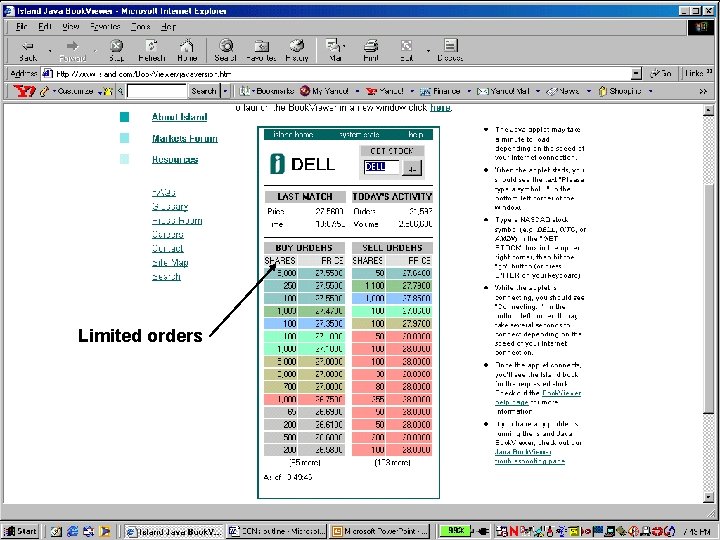720x540 pixels.
Task: Open the Help menu
Action: (169, 27)
